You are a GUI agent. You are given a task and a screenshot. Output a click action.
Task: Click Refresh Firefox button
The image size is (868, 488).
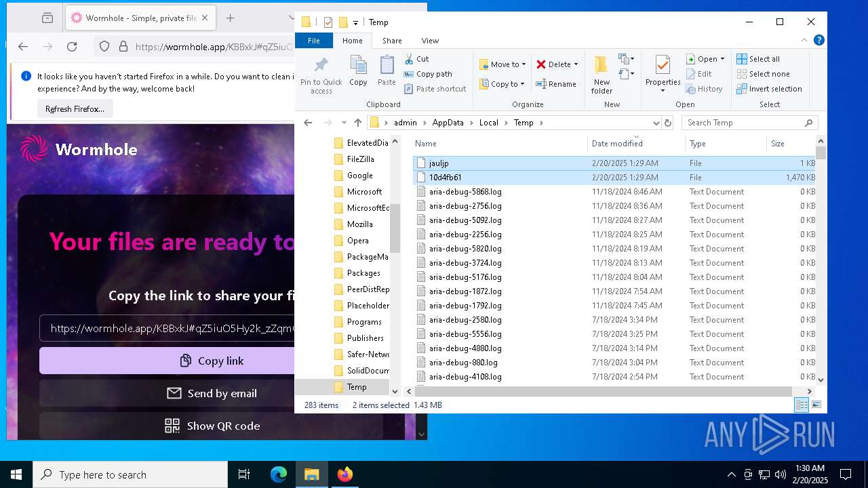tap(75, 109)
